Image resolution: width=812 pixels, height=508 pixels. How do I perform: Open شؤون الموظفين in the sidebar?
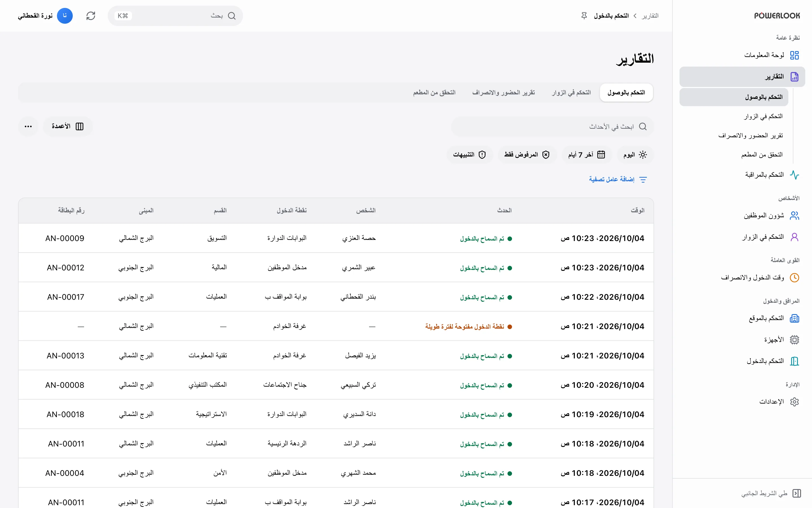coord(742,215)
